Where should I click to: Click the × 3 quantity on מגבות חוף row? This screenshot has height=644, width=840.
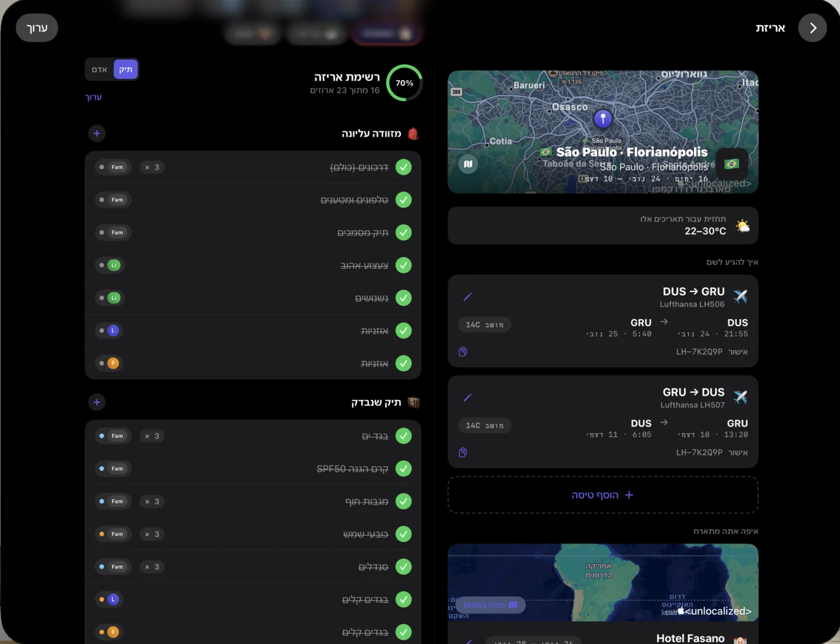152,501
